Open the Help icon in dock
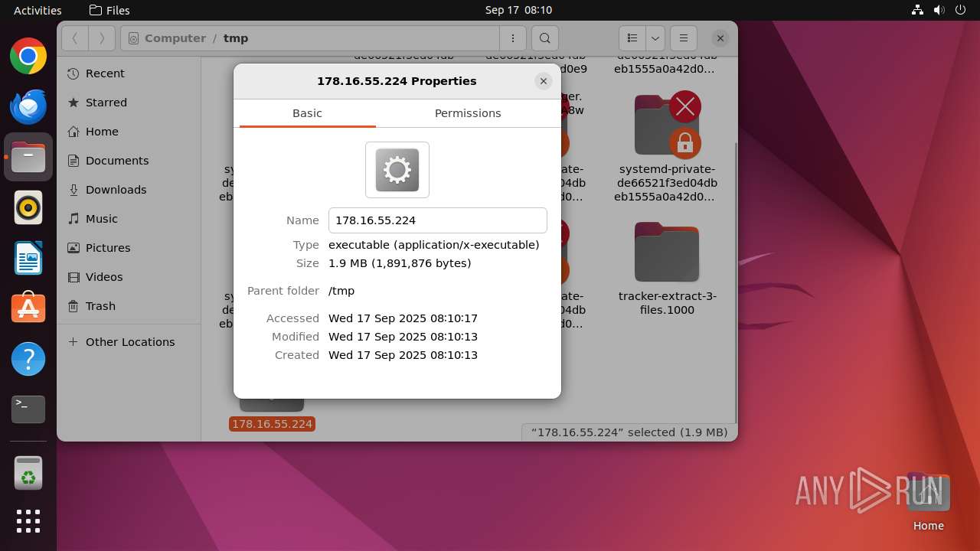Screen dimensions: 980x551 [28, 359]
